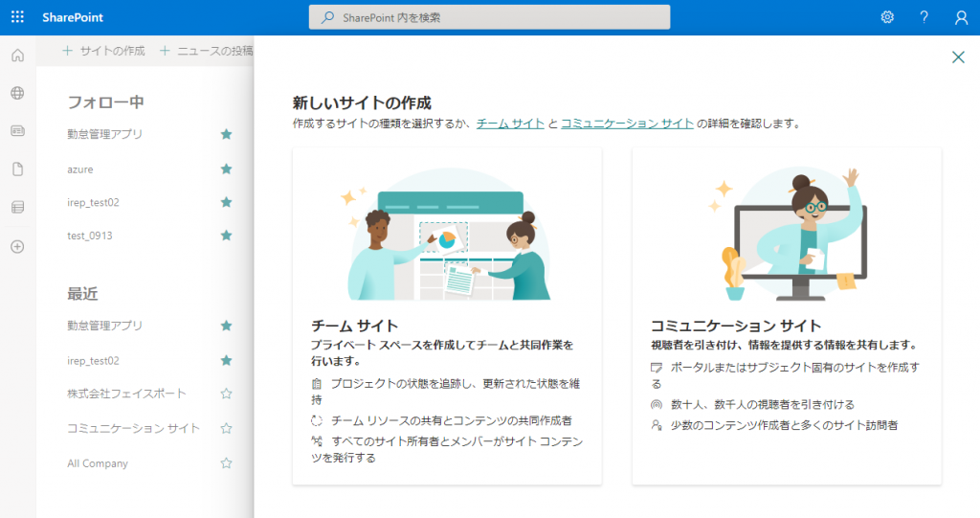Click the SharePoint brand title
The width and height of the screenshot is (980, 518).
pos(73,17)
